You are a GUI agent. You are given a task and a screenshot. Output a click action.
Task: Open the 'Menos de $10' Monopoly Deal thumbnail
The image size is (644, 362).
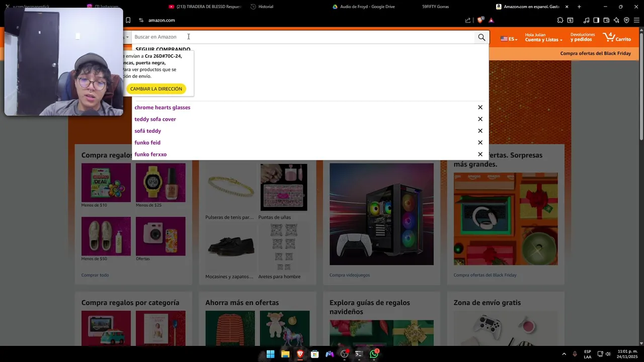coord(106,183)
